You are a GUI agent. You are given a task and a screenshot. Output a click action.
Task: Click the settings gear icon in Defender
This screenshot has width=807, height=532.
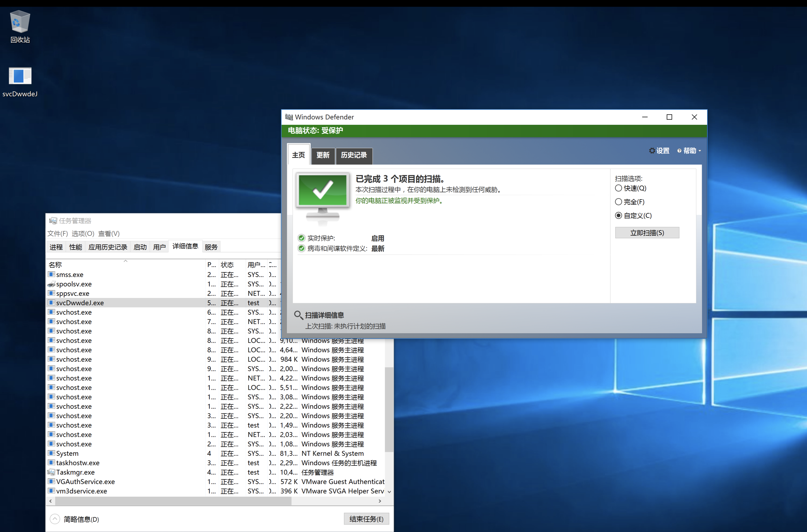[652, 151]
